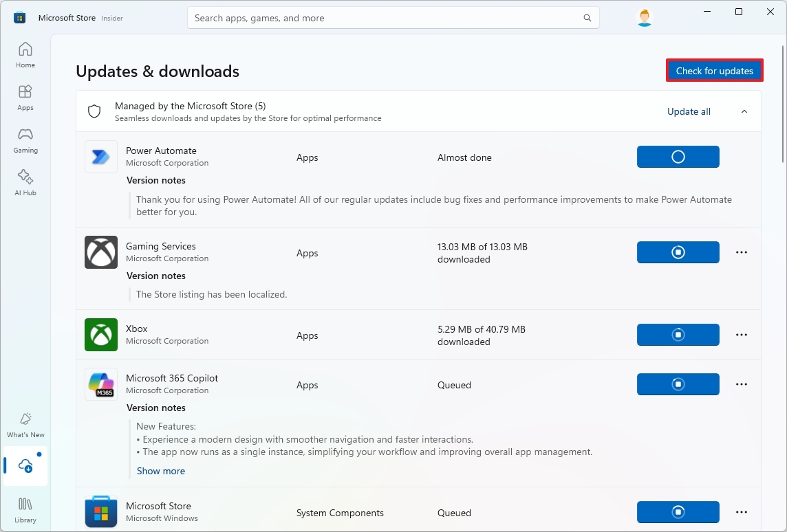Viewport: 787px width, 532px height.
Task: Open the AI Hub section
Action: 25,181
